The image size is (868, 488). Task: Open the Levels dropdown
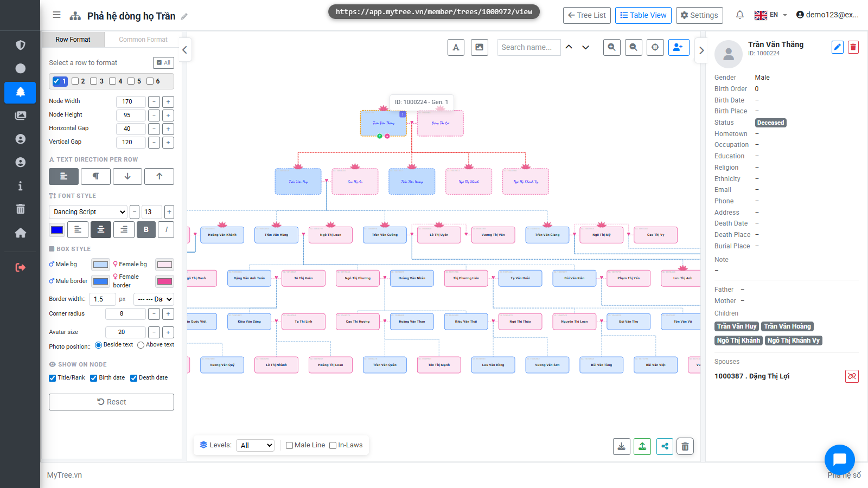[x=255, y=446]
